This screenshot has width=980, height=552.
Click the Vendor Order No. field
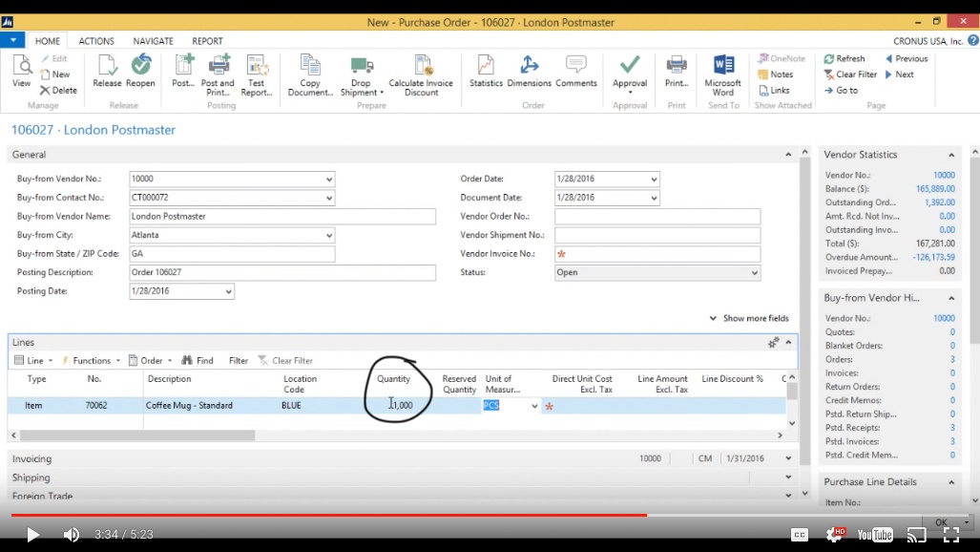click(657, 217)
